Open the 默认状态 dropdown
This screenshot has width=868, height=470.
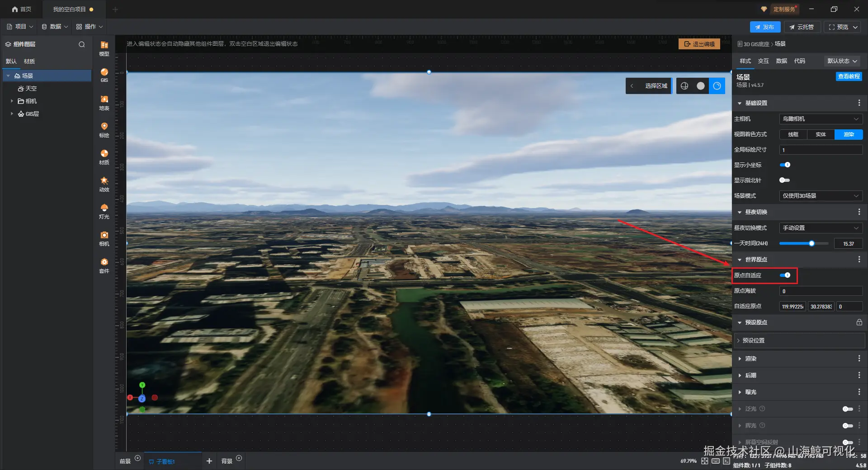coord(843,61)
